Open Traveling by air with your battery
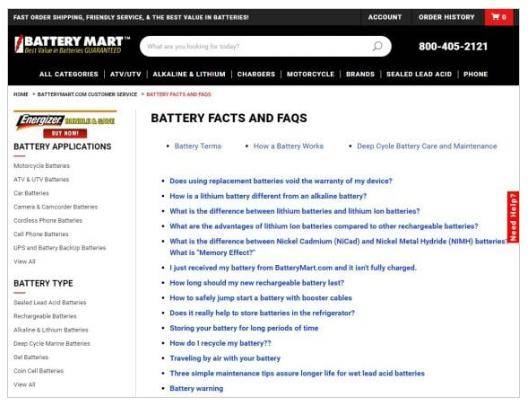The width and height of the screenshot is (532, 404). (225, 358)
